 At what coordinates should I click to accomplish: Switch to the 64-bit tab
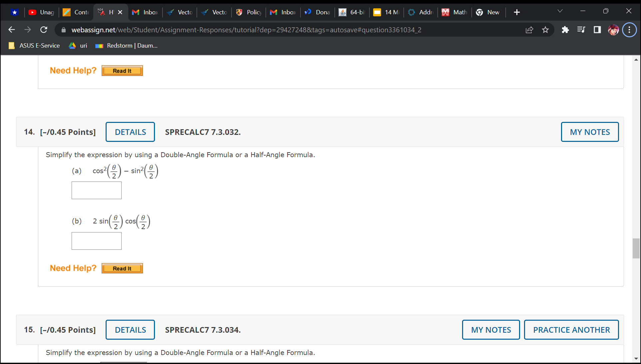point(352,12)
